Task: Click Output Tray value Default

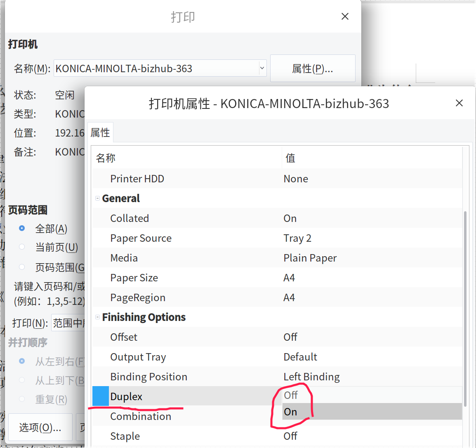Action: (x=300, y=357)
